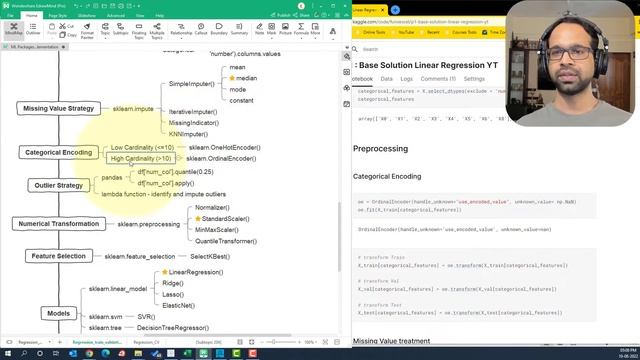Screen dimensions: 640x360
Task: Select the Home ribbon tab
Action: [x=31, y=16]
